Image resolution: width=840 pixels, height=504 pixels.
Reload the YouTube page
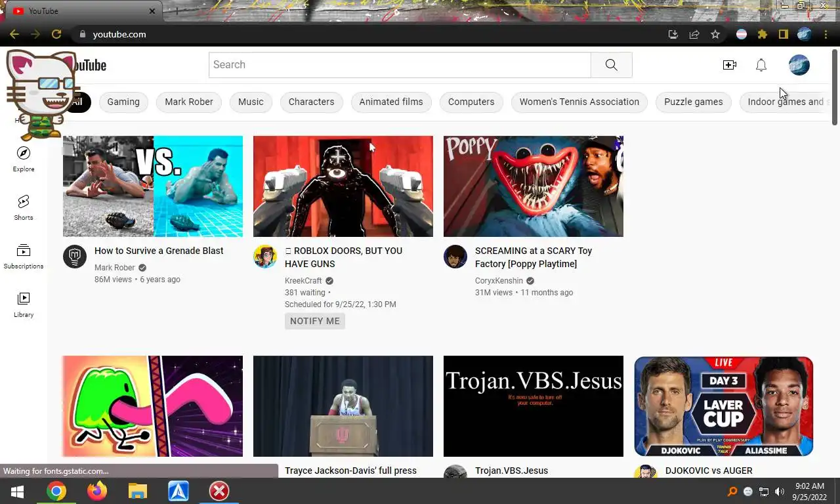(x=56, y=34)
